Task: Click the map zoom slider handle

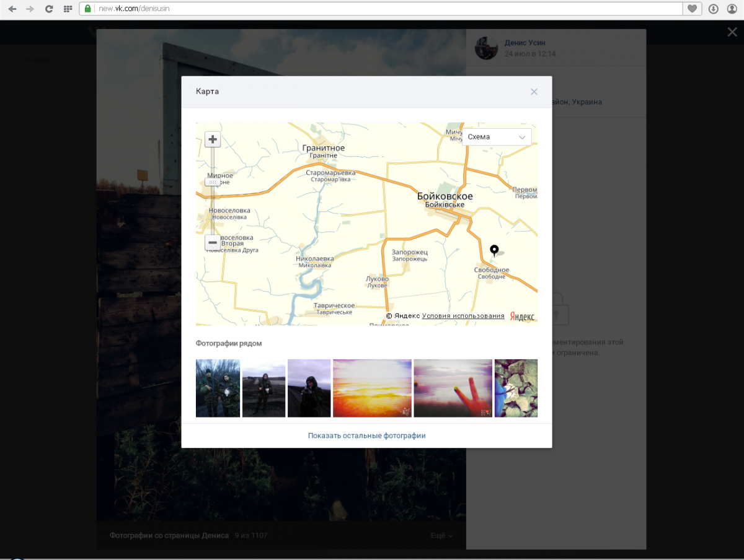Action: click(213, 182)
